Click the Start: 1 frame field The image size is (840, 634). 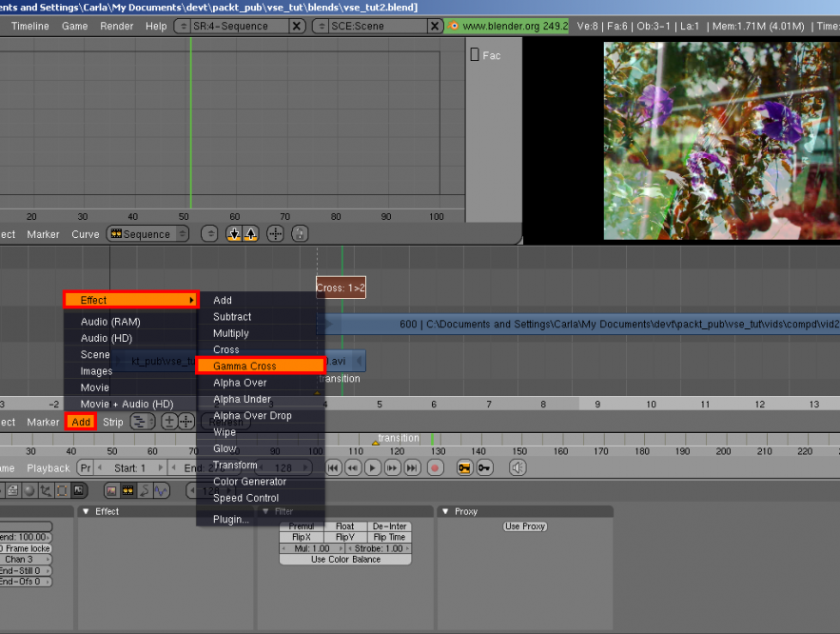[129, 467]
